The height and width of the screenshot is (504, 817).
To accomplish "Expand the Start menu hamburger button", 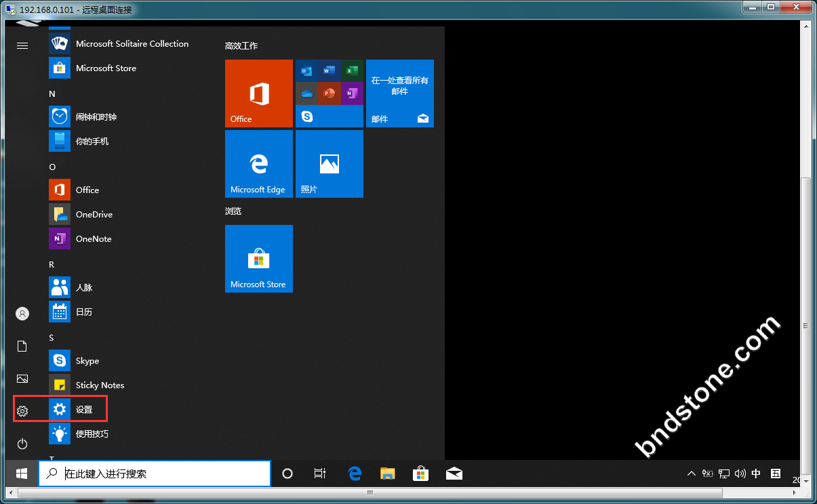I will click(22, 45).
